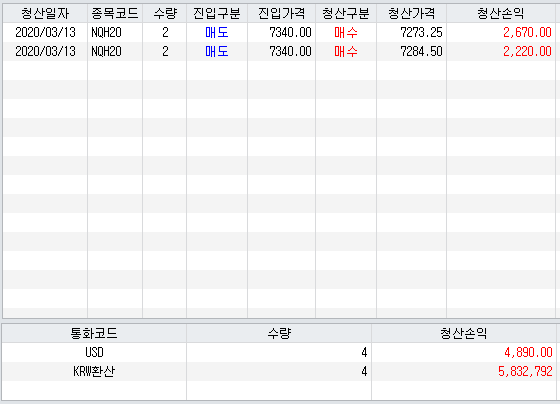Select the row with profit 2,670.00

[x=279, y=33]
